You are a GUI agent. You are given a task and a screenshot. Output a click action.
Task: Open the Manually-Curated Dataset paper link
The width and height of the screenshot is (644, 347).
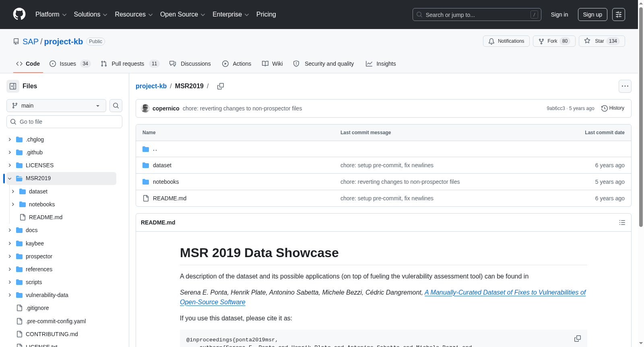pos(383,297)
